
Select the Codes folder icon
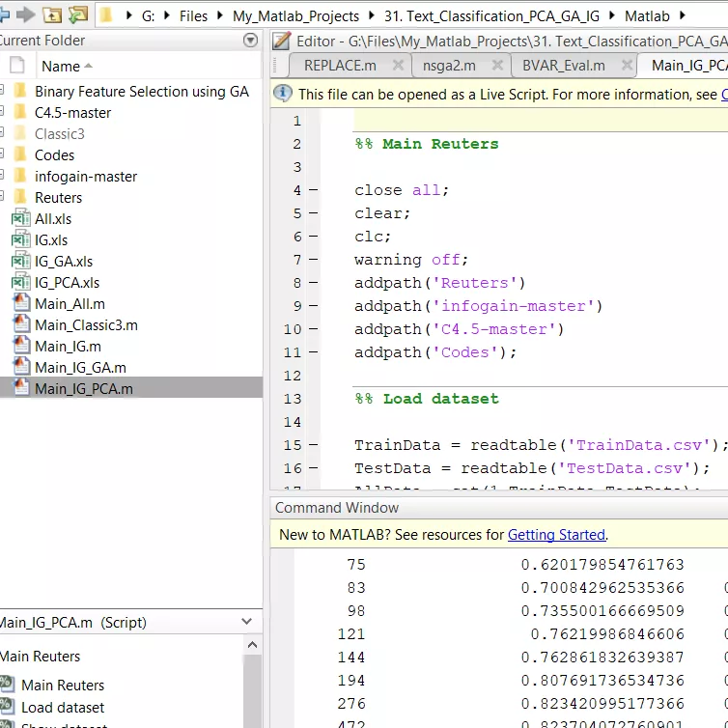point(20,155)
